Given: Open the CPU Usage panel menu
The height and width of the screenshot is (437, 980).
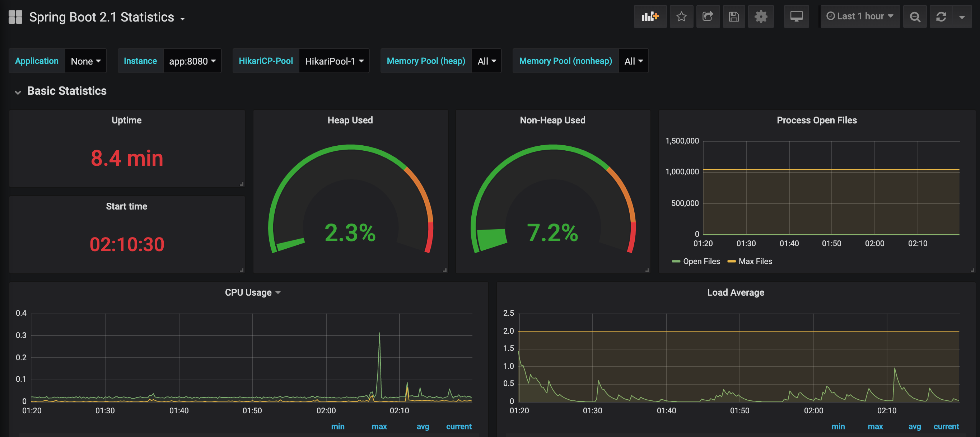Looking at the screenshot, I should 252,292.
